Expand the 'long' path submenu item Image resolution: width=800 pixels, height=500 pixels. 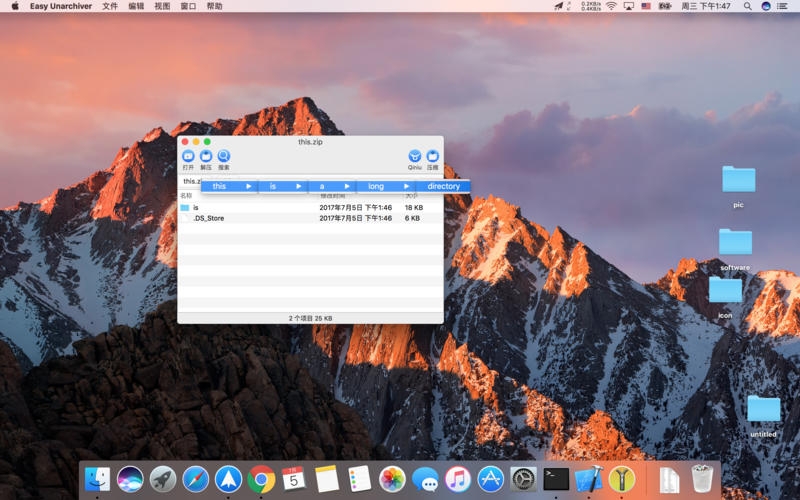click(386, 186)
